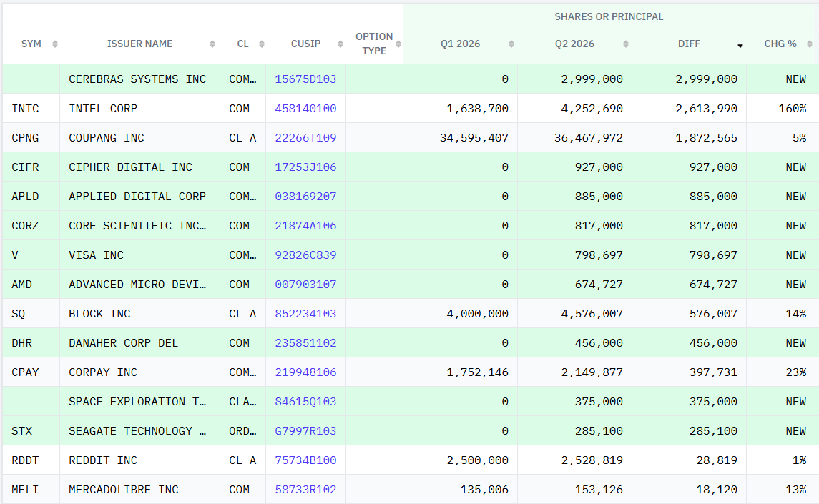
Task: Sort by Q1 2026 column sort icon
Action: click(511, 44)
